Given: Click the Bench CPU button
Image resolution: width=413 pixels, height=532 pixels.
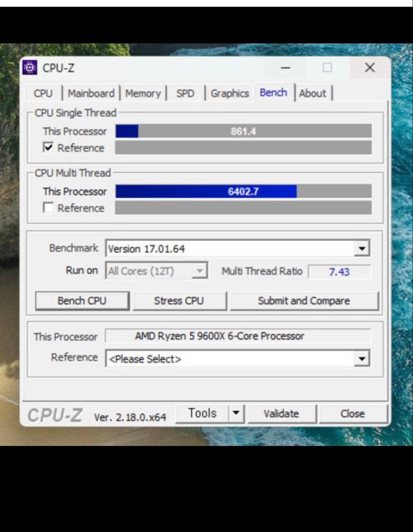Looking at the screenshot, I should (82, 300).
